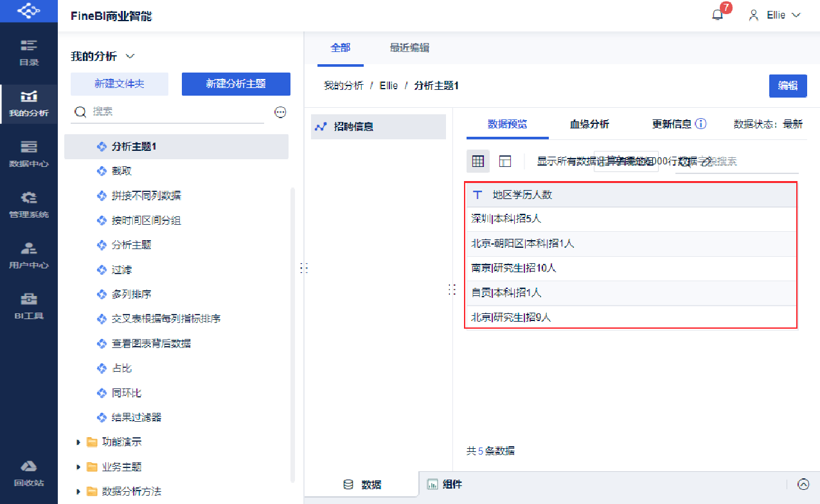Screen dimensions: 820x504
Task: Go to 数据中心 in the sidebar
Action: 29,155
